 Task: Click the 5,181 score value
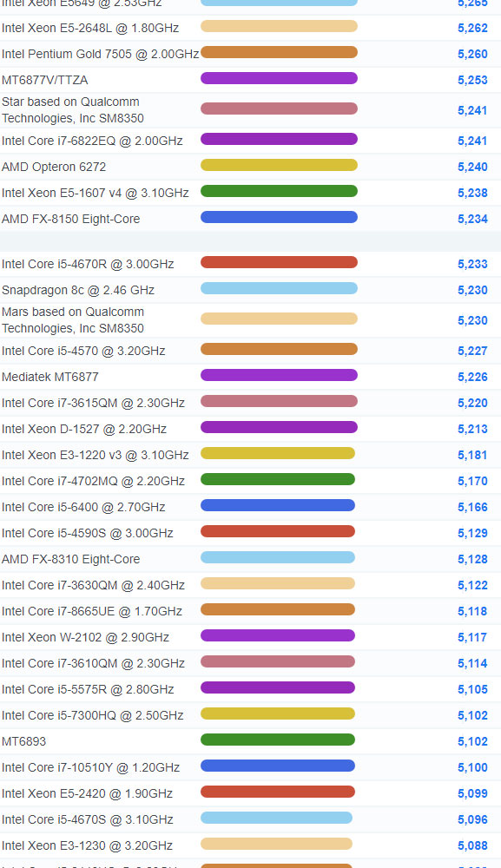click(x=472, y=456)
